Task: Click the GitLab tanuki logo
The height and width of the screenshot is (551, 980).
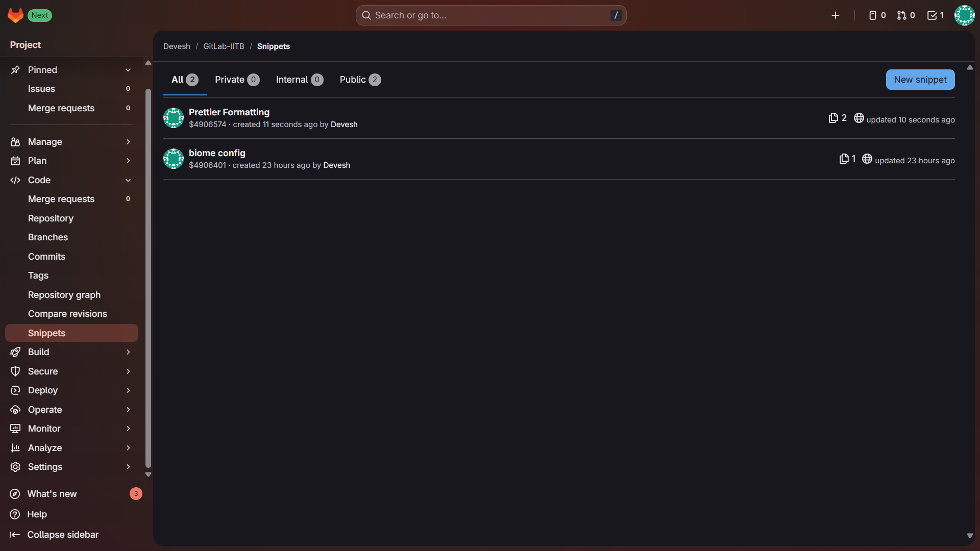Action: [15, 15]
